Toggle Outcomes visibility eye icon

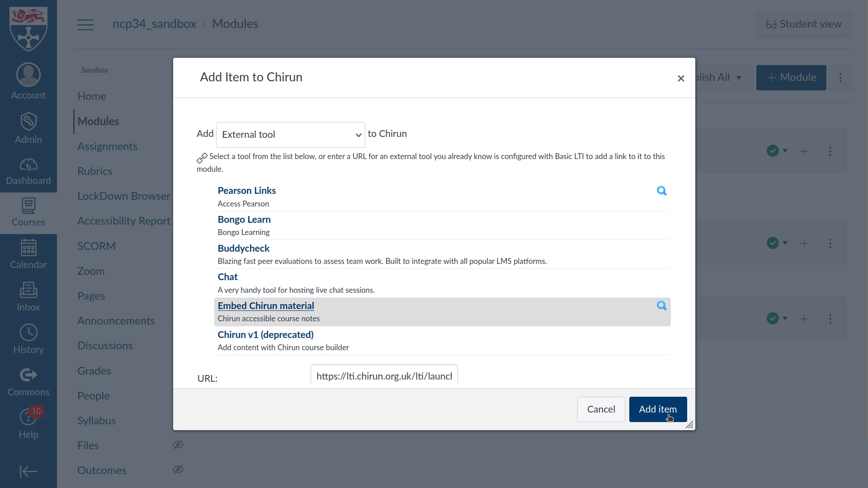click(x=178, y=469)
